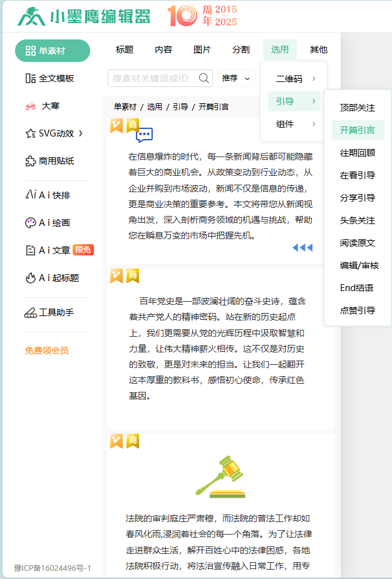Open the 全文模板 layout icon
This screenshot has width=392, height=579.
click(30, 78)
